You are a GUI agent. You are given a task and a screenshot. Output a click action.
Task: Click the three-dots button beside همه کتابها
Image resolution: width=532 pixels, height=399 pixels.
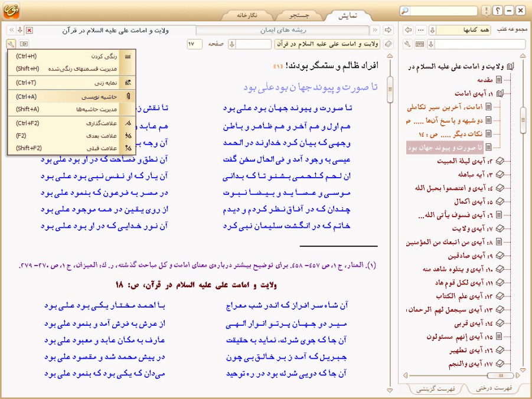[x=421, y=30]
